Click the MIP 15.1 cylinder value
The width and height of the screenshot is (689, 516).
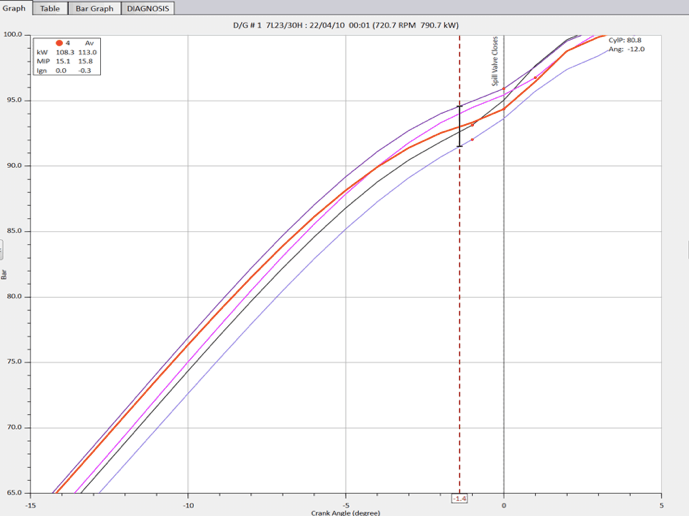pyautogui.click(x=63, y=61)
